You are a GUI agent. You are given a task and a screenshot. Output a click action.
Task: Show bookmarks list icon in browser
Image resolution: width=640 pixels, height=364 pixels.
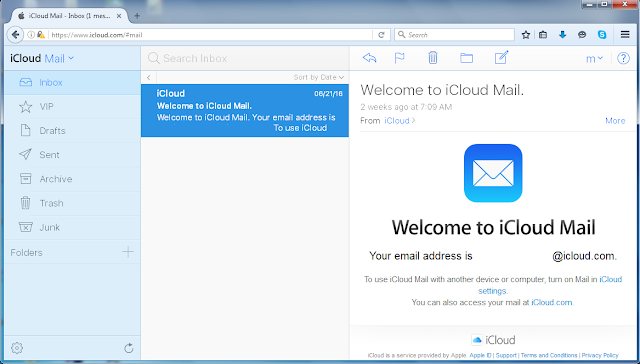543,35
